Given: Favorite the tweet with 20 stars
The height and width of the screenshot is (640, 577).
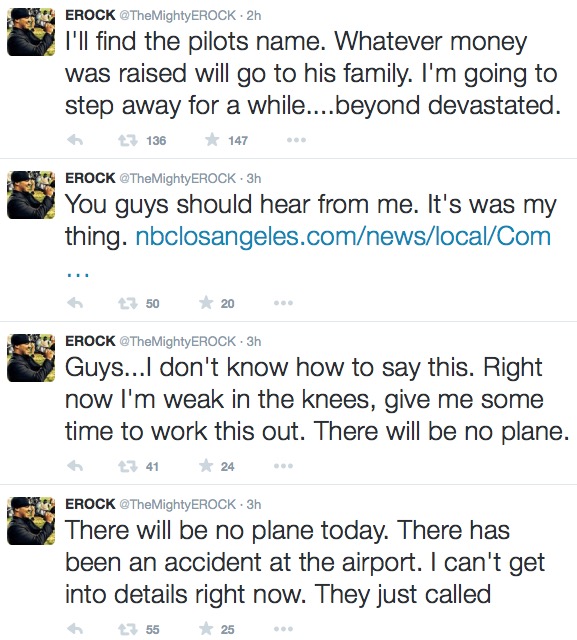Looking at the screenshot, I should pos(206,303).
